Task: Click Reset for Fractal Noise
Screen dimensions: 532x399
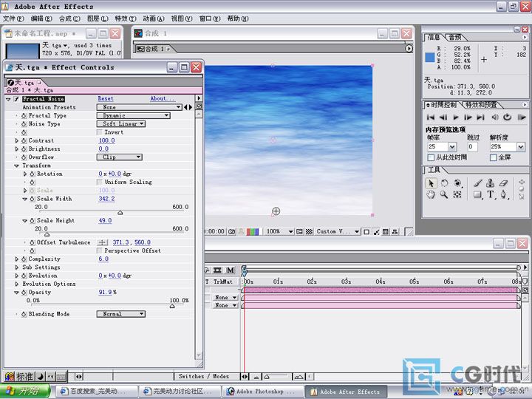Action: pos(106,99)
